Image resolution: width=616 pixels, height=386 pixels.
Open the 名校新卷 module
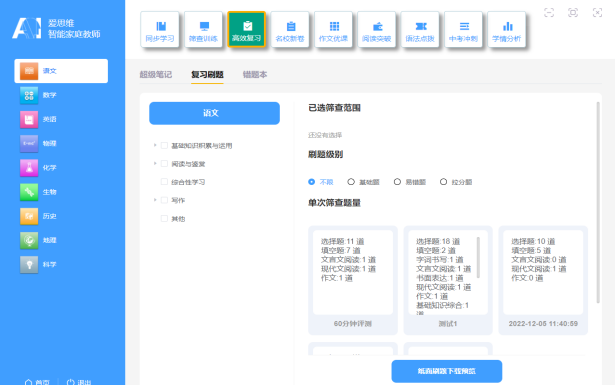[x=290, y=30]
